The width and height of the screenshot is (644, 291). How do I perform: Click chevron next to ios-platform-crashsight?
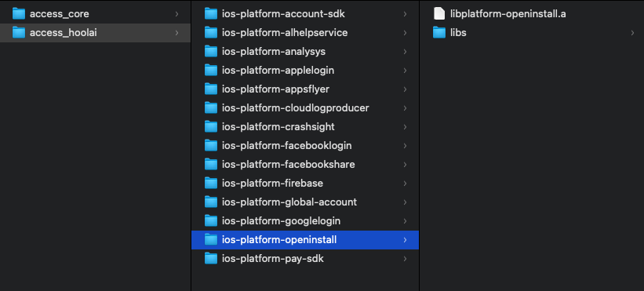(x=405, y=127)
